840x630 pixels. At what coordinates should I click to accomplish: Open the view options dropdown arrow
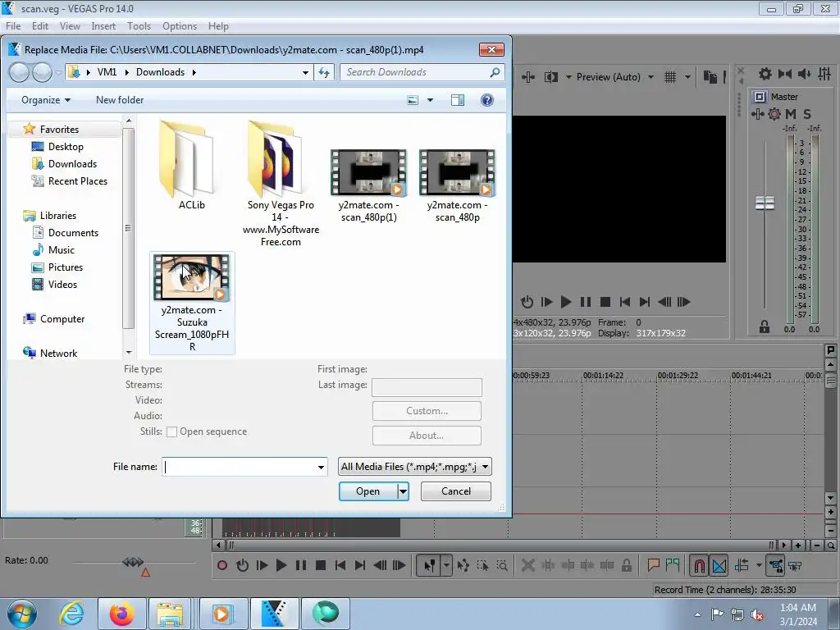[430, 100]
